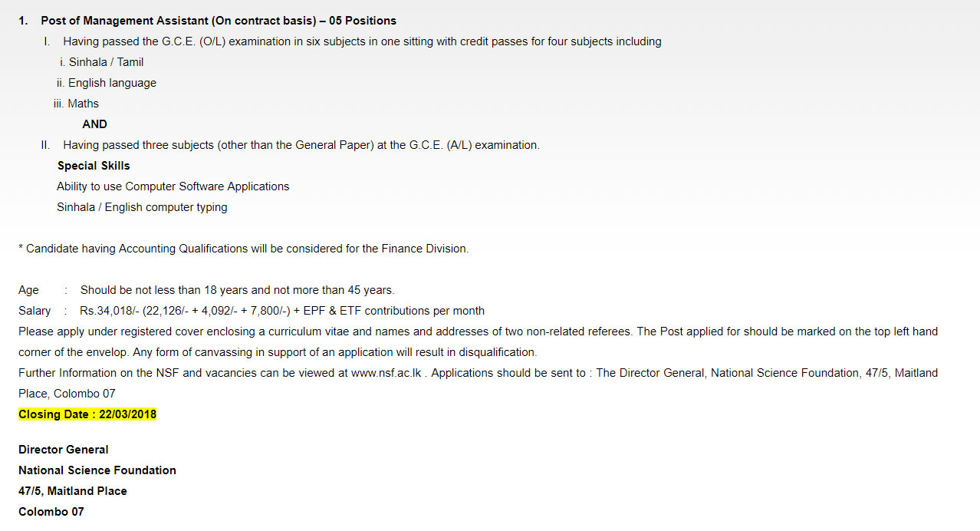This screenshot has width=980, height=531.
Task: Click the Sinhala / Tamil list item
Action: tap(101, 62)
